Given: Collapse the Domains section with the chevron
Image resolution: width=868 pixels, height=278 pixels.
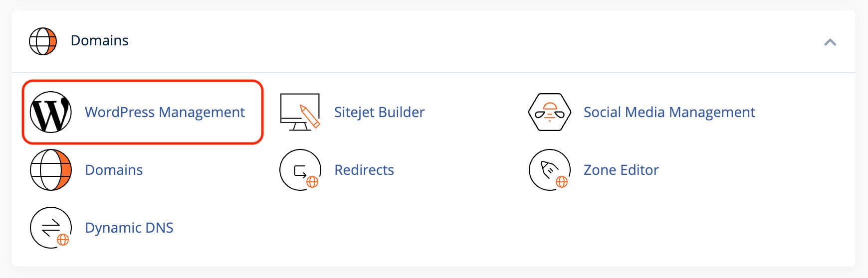Looking at the screenshot, I should (x=830, y=42).
